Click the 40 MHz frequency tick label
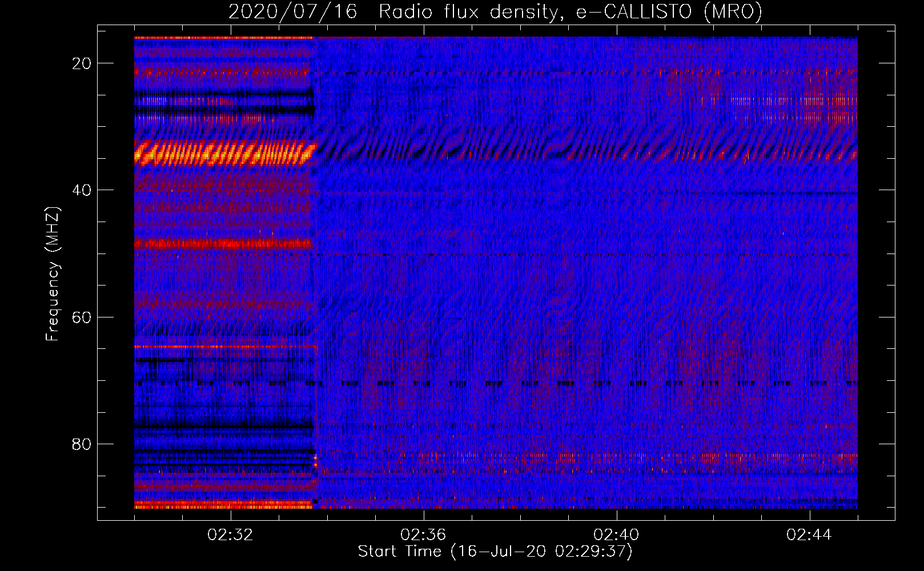 click(82, 190)
